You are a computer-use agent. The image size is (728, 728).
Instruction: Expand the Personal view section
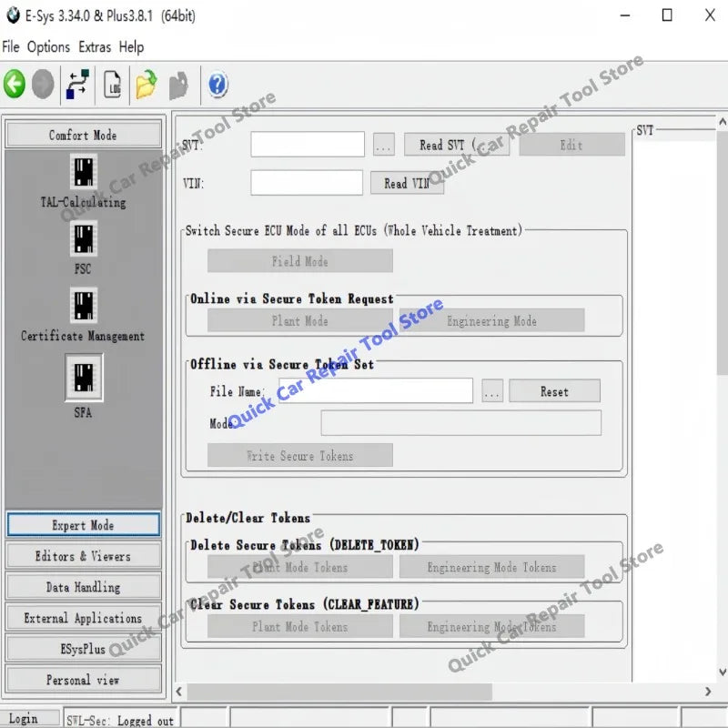coord(84,680)
